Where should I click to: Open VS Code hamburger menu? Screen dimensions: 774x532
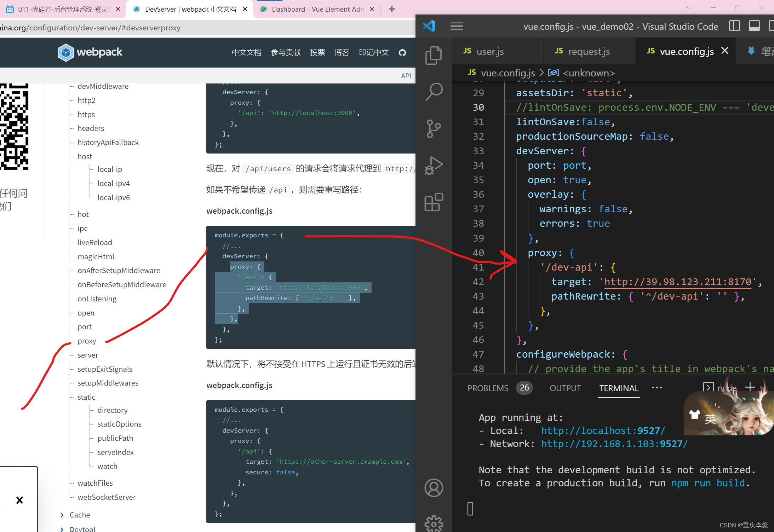tap(457, 26)
